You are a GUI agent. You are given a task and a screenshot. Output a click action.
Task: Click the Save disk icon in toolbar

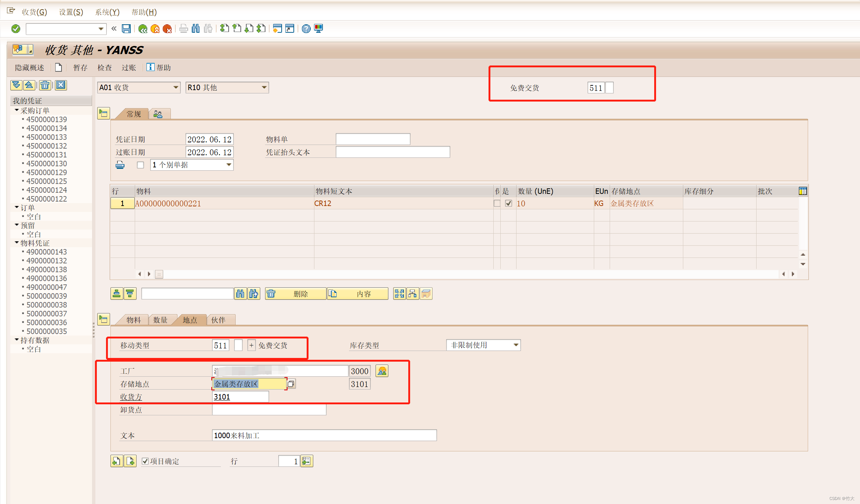(126, 29)
